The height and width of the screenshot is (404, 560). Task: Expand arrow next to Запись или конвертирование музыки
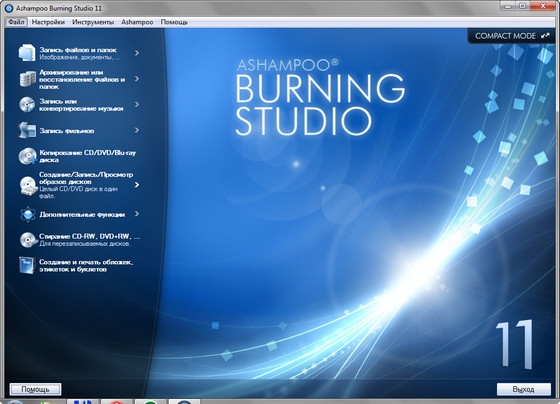[137, 104]
